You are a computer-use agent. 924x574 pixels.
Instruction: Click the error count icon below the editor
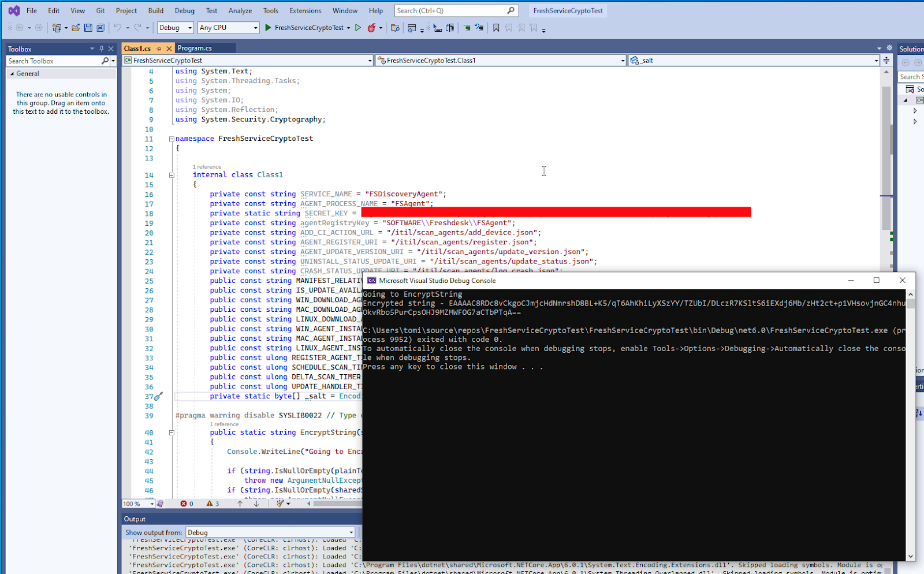pyautogui.click(x=184, y=504)
